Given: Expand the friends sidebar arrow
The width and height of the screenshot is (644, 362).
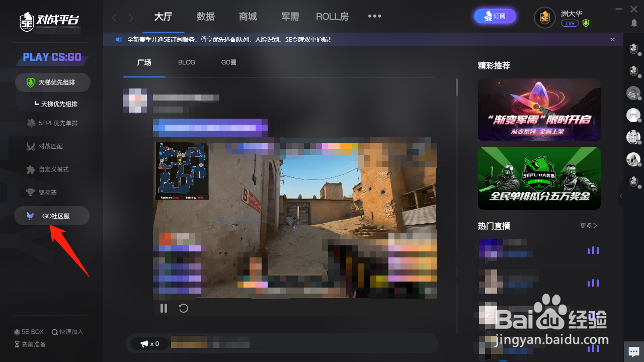Looking at the screenshot, I should tap(621, 196).
